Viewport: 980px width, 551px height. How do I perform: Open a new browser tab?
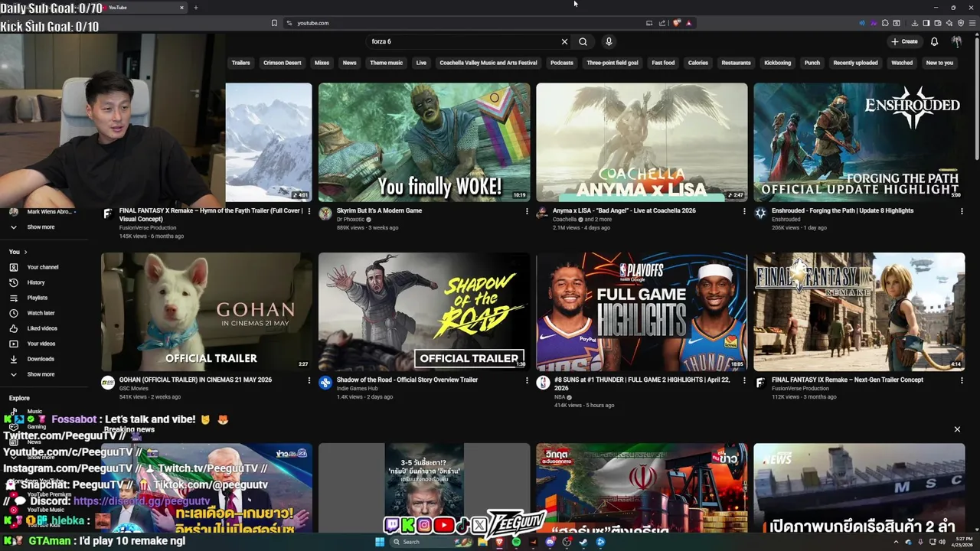click(195, 8)
